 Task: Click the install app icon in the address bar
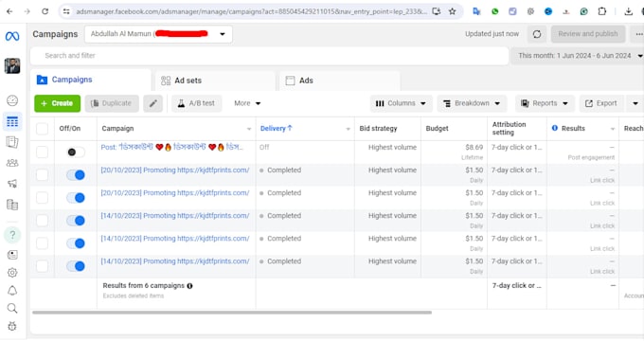click(437, 11)
